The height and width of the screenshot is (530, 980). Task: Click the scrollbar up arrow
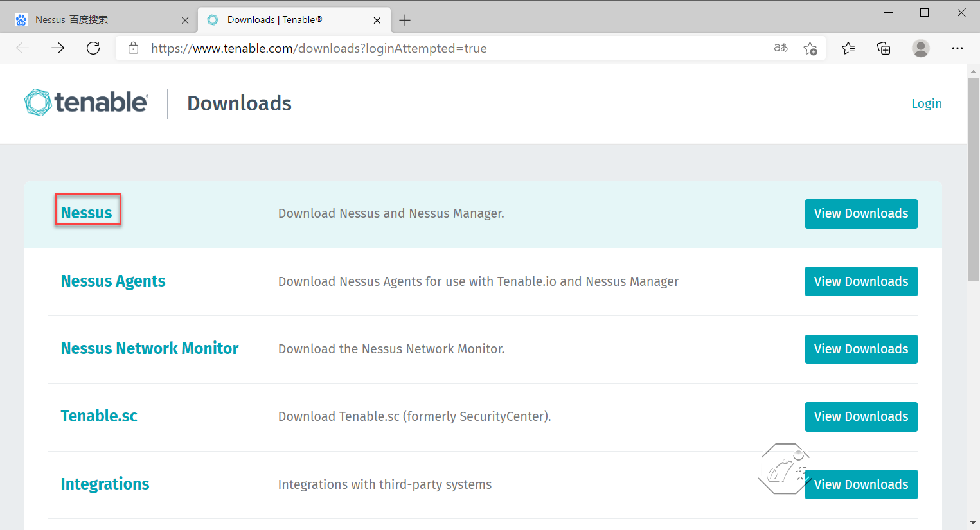click(x=974, y=71)
